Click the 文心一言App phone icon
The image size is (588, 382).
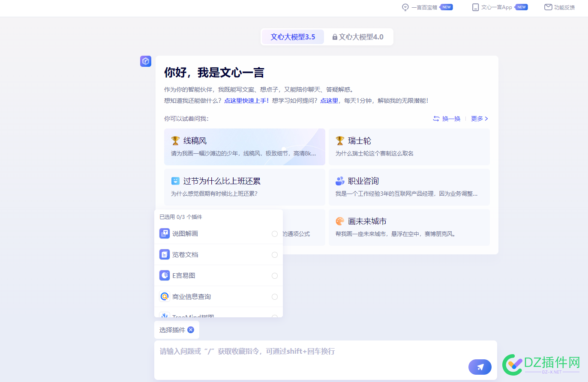point(475,7)
